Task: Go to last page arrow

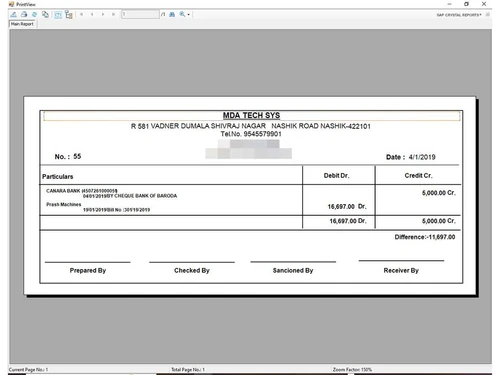Action: point(113,14)
